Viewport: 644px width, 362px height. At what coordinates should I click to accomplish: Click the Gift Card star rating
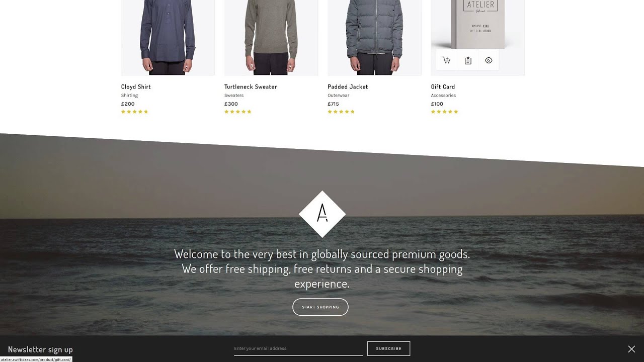click(445, 112)
